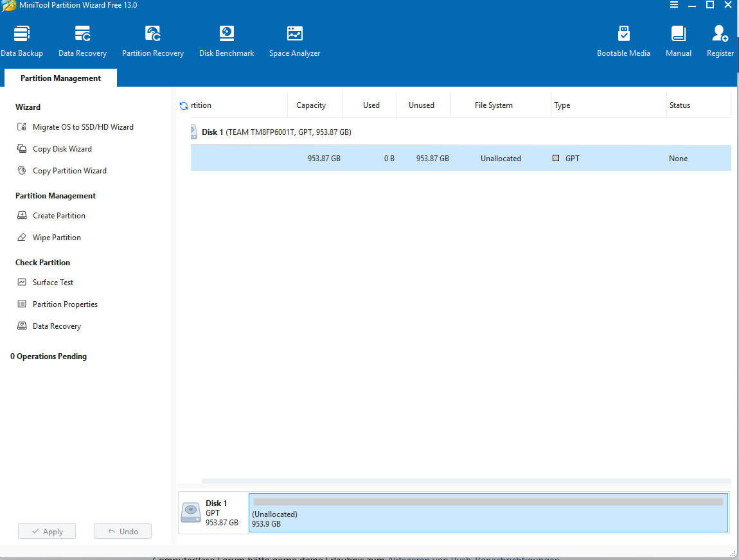739x560 pixels.
Task: Open Partition Properties
Action: point(57,304)
